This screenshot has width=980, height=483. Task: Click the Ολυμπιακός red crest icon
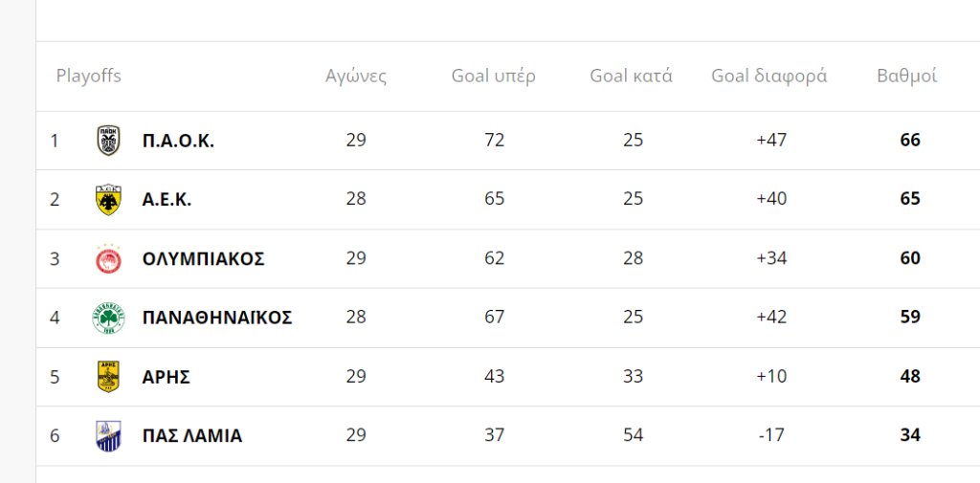coord(108,259)
